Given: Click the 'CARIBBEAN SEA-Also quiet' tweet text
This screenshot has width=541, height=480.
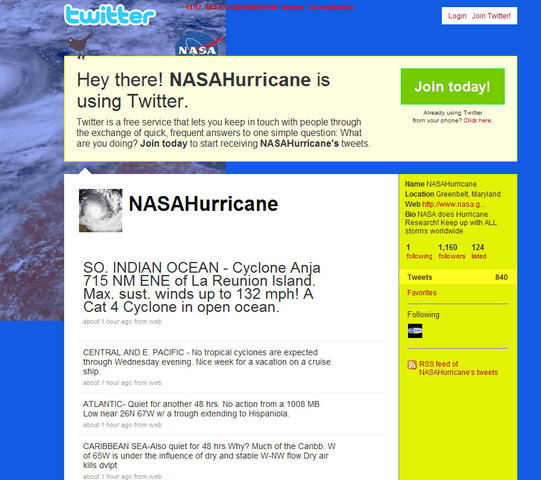Looking at the screenshot, I should [x=209, y=455].
